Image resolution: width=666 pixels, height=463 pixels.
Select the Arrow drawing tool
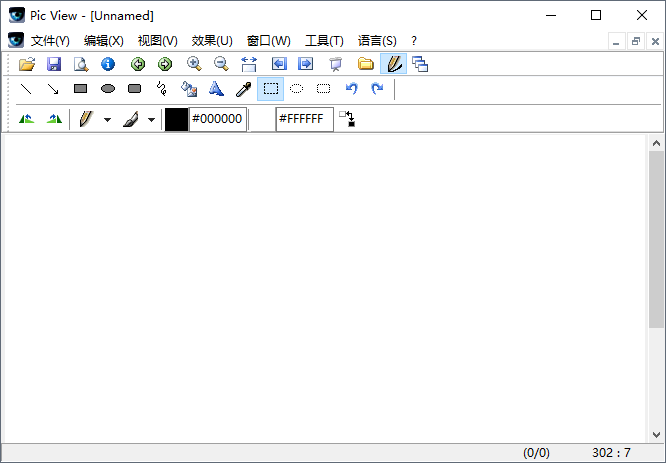click(53, 89)
